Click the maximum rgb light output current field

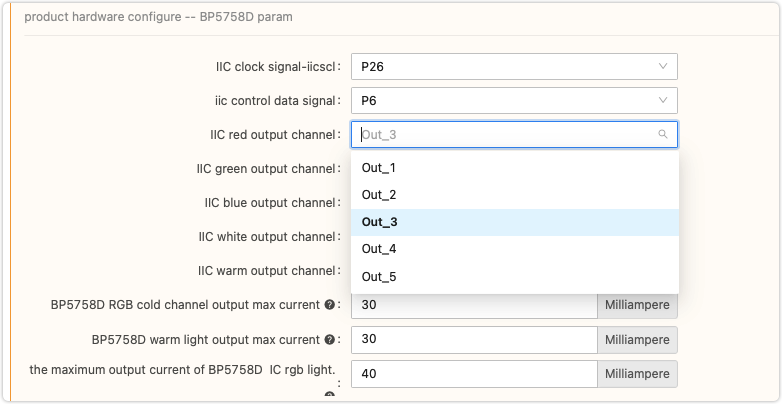click(474, 374)
